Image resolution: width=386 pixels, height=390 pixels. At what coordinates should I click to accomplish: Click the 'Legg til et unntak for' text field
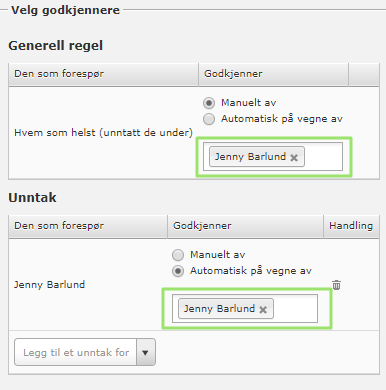coord(76,352)
